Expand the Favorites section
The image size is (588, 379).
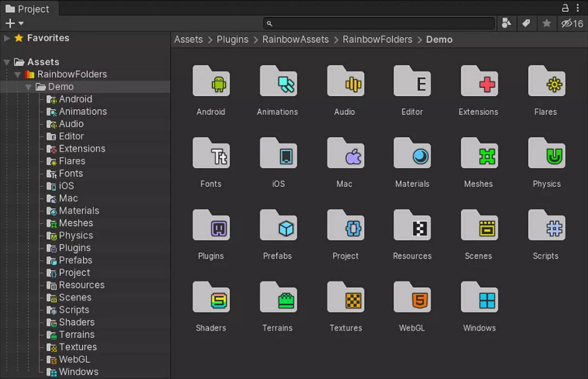click(6, 38)
